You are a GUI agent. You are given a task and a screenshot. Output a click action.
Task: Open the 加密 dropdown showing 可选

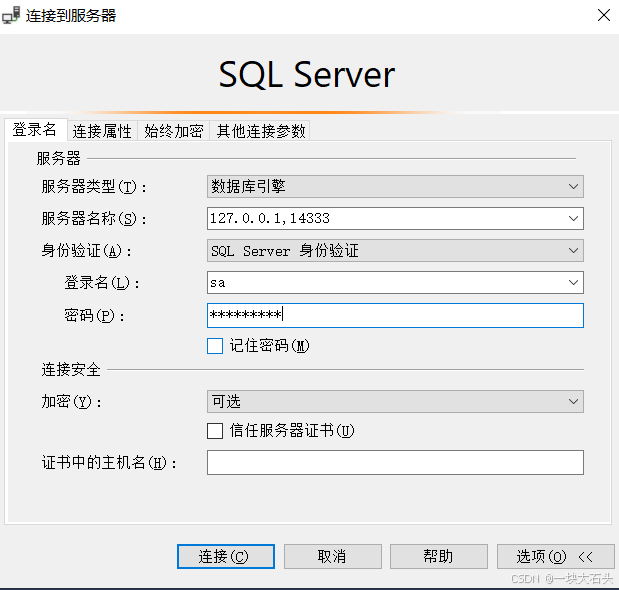(x=395, y=401)
